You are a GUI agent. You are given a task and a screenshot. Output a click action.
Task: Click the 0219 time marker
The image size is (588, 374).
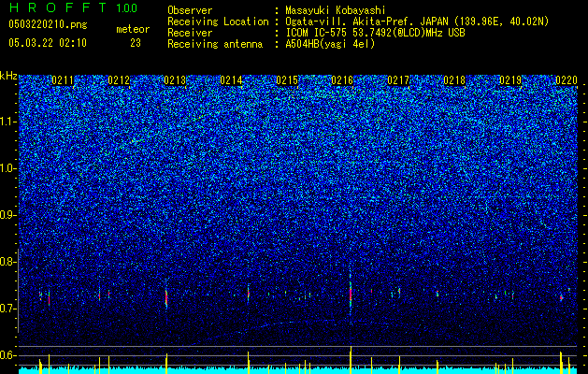(510, 80)
